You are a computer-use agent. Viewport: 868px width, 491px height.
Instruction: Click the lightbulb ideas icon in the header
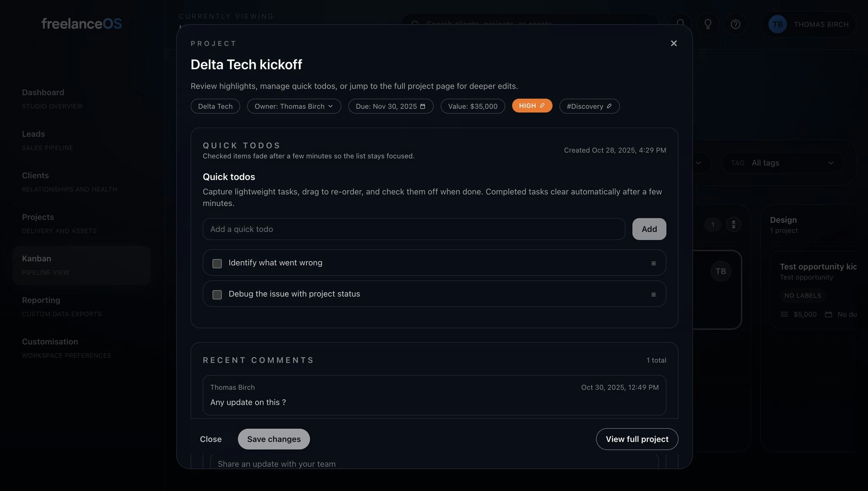tap(708, 24)
